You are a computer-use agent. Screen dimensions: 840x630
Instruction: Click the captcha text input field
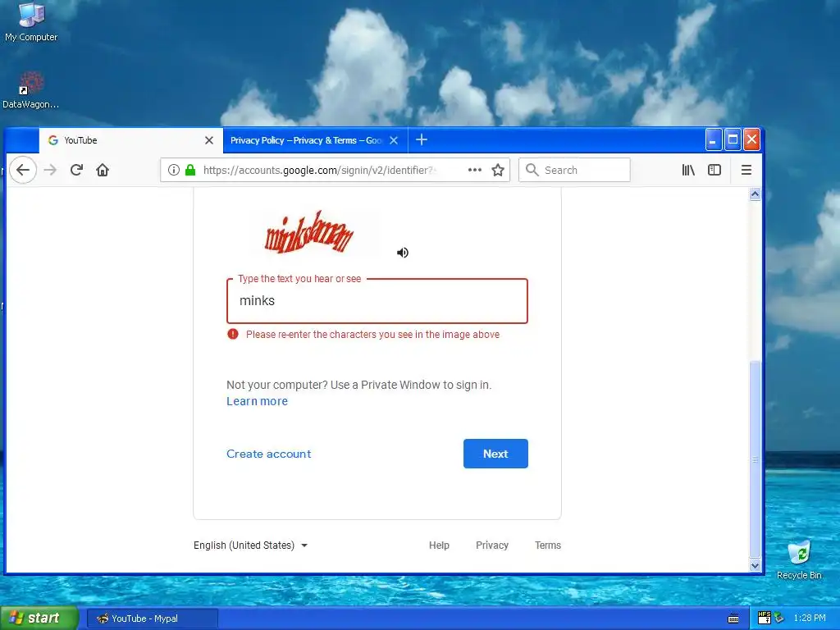377,300
